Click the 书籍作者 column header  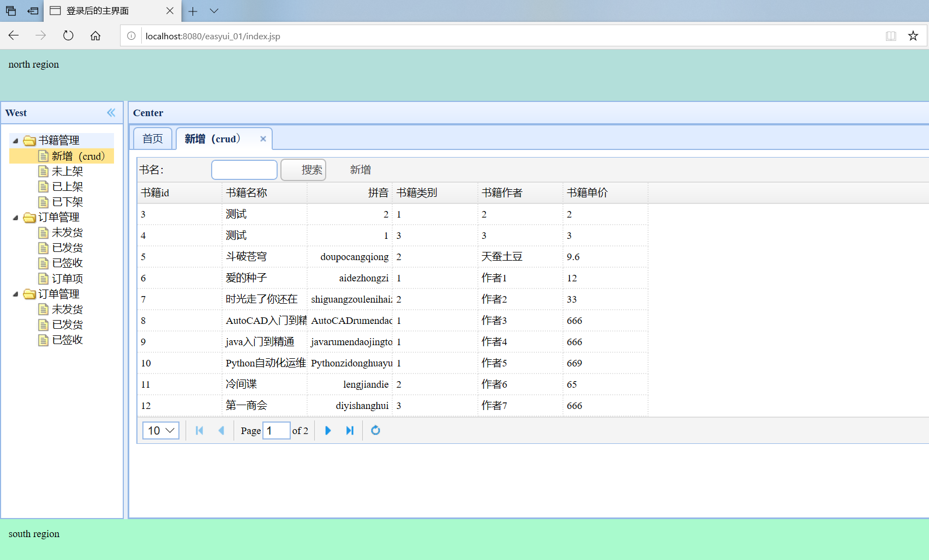520,193
